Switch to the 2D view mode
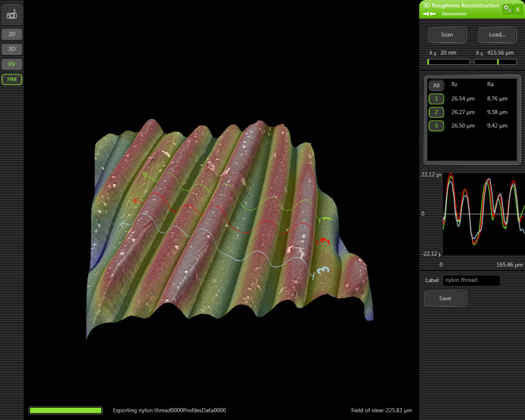525x420 pixels. pos(12,35)
